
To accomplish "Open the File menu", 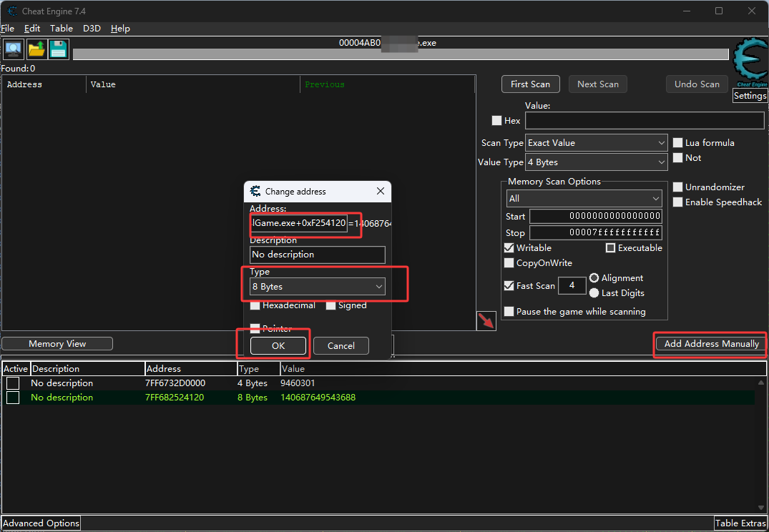I will pyautogui.click(x=7, y=29).
